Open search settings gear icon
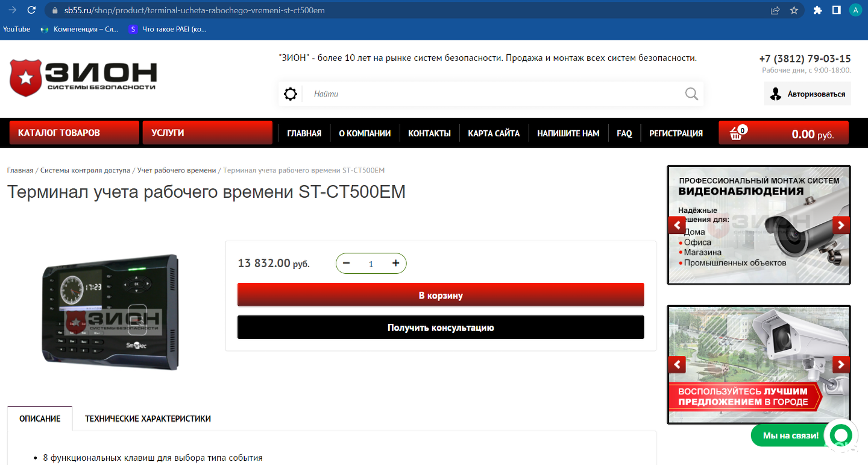 point(291,94)
